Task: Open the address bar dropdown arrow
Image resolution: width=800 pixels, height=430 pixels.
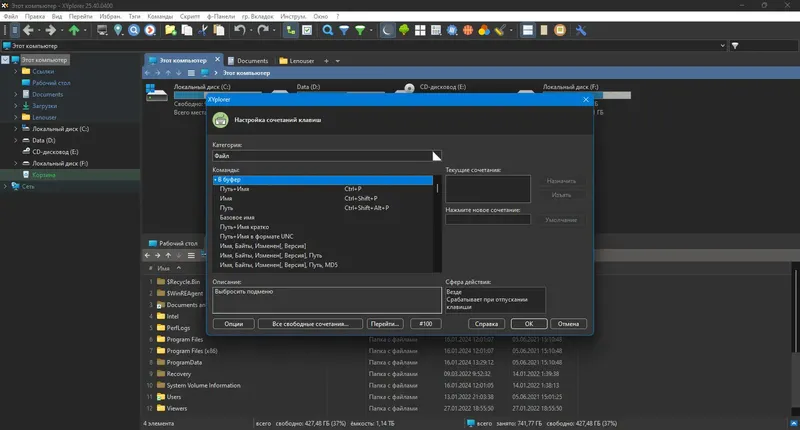Action: (x=722, y=46)
